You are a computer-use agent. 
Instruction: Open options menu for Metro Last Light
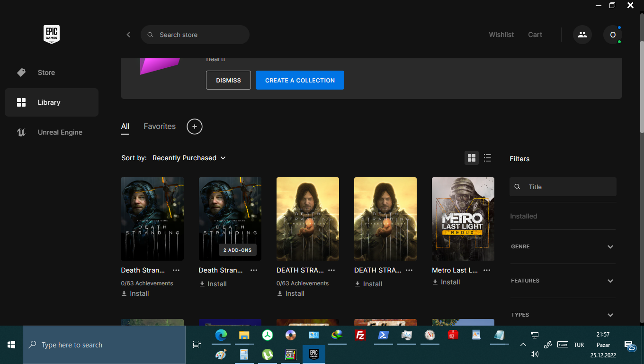(487, 270)
